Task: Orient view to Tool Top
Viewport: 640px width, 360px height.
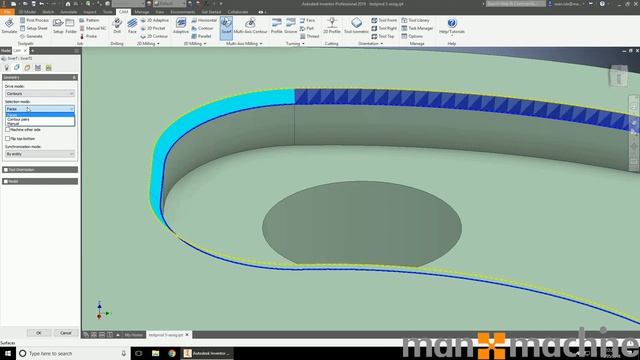Action: (x=382, y=36)
